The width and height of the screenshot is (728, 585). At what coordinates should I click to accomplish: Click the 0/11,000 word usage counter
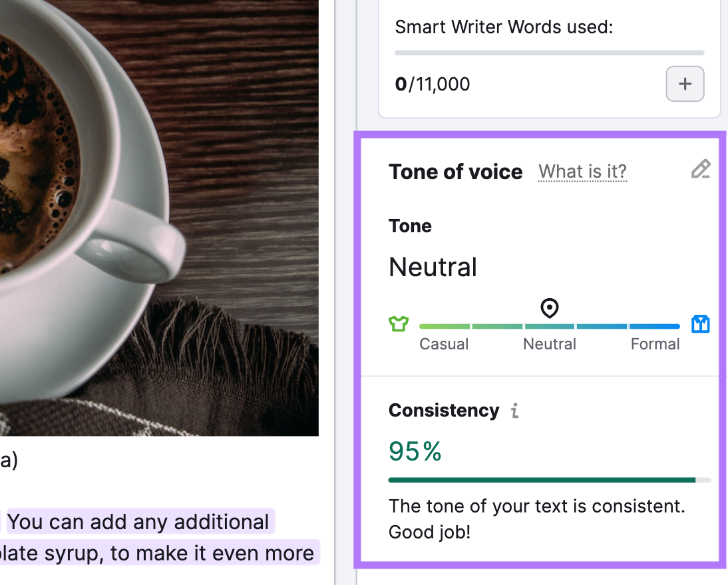click(x=433, y=84)
